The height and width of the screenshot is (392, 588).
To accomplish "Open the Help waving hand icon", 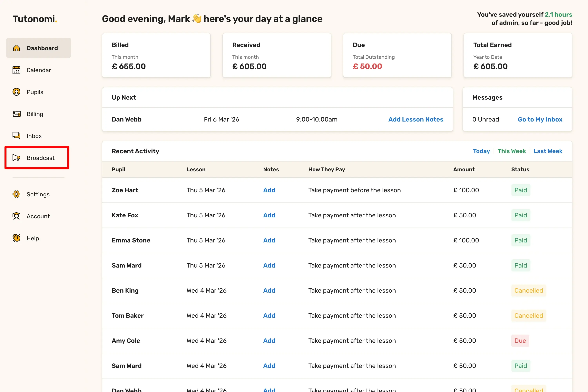I will pos(16,238).
